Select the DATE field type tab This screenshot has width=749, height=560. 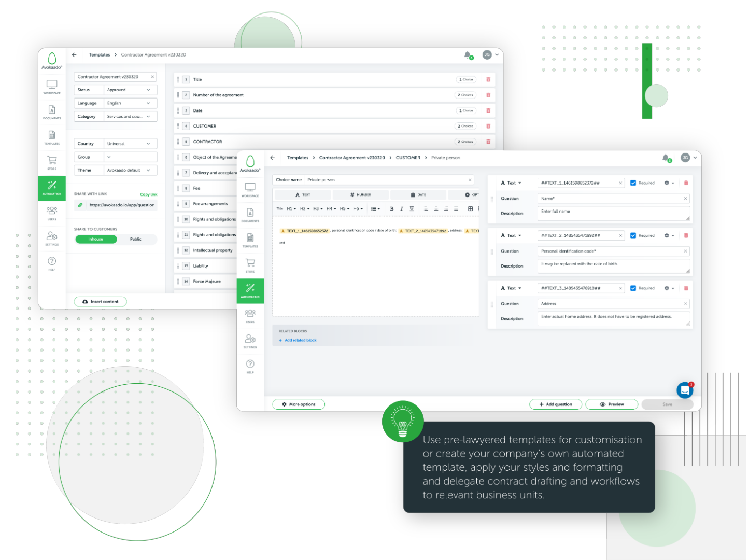(x=418, y=195)
